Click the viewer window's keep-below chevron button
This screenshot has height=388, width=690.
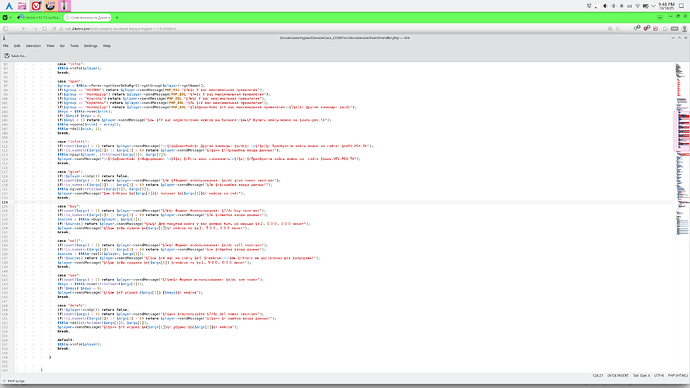[x=673, y=38]
